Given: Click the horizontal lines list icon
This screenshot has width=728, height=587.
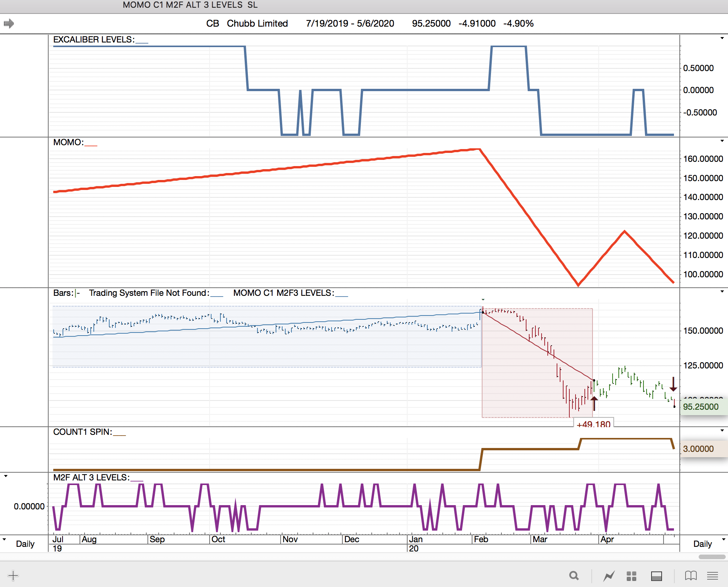Looking at the screenshot, I should [713, 576].
